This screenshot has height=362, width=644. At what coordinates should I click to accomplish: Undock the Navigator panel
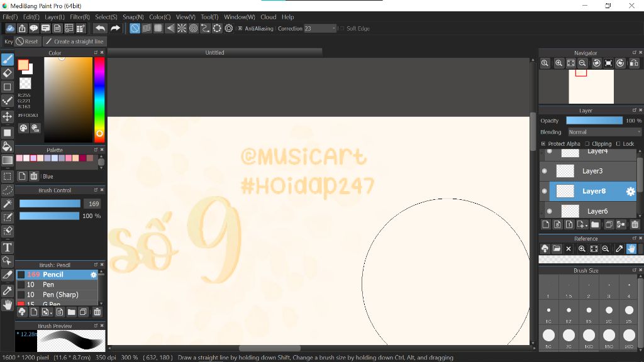pyautogui.click(x=634, y=53)
